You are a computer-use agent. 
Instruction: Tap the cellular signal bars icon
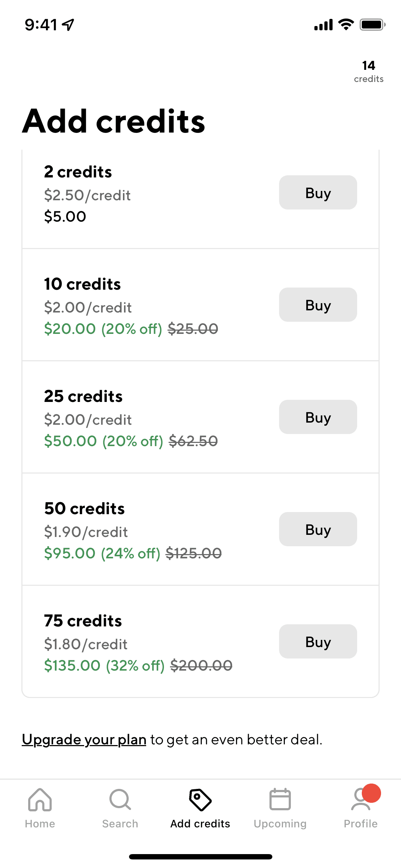323,25
